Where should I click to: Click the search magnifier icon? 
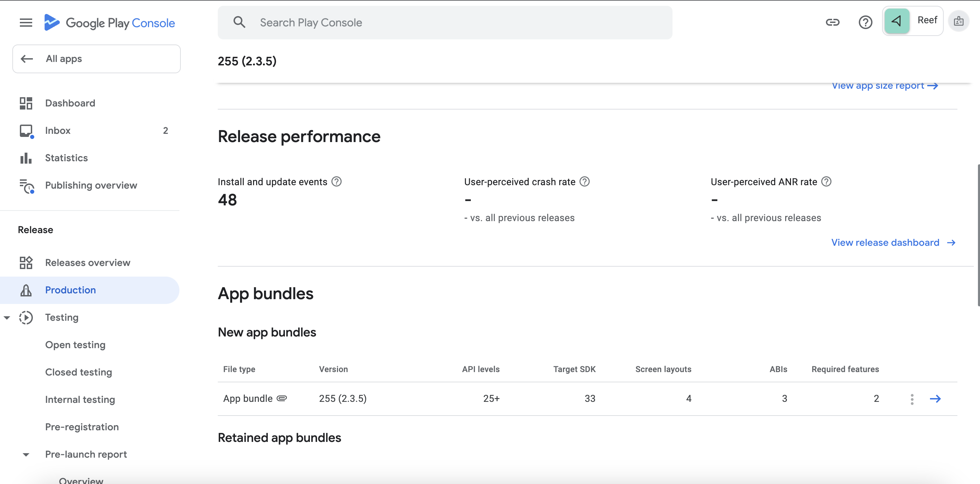[239, 23]
